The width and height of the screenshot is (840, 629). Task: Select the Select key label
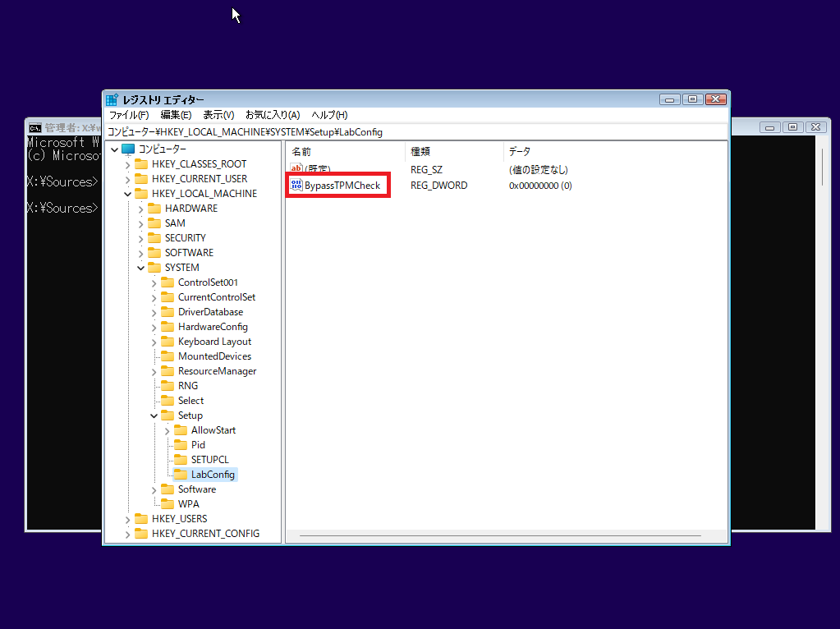pos(190,401)
